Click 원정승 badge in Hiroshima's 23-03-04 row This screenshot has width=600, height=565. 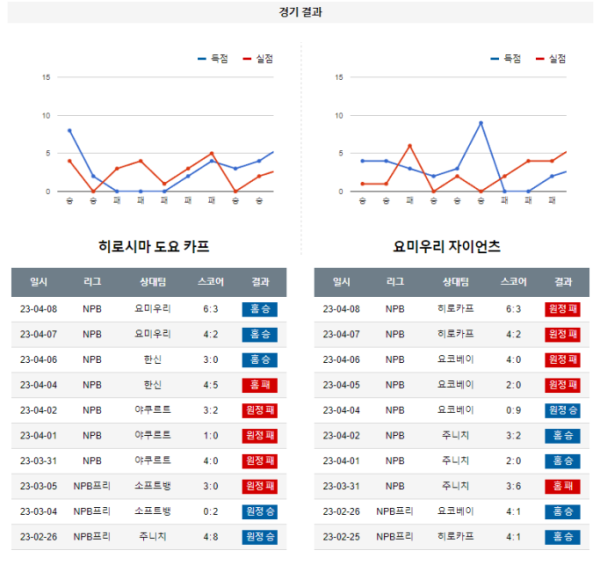260,511
